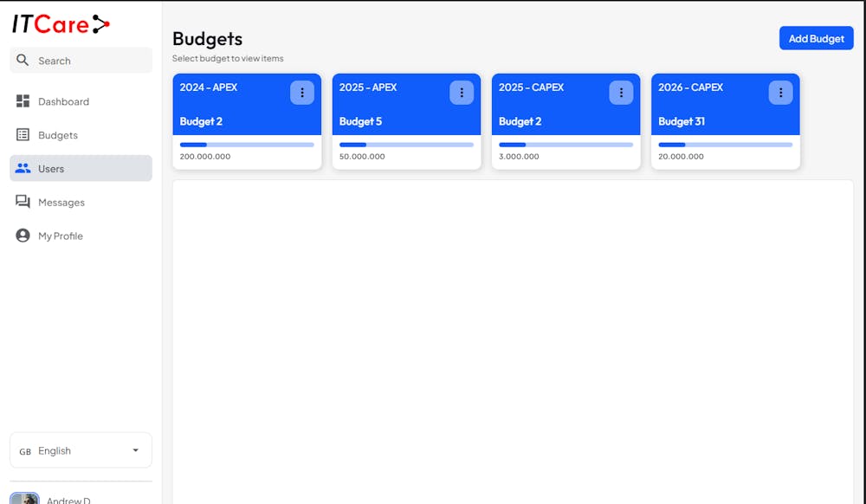866x504 pixels.
Task: Go to the Users page
Action: tap(81, 168)
